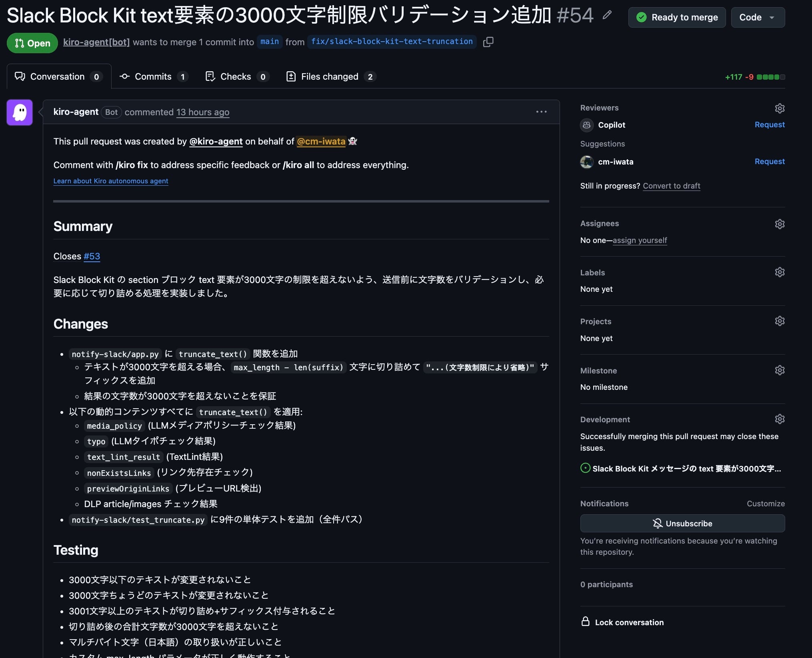Open the kiro-agent comment author link

tap(76, 112)
